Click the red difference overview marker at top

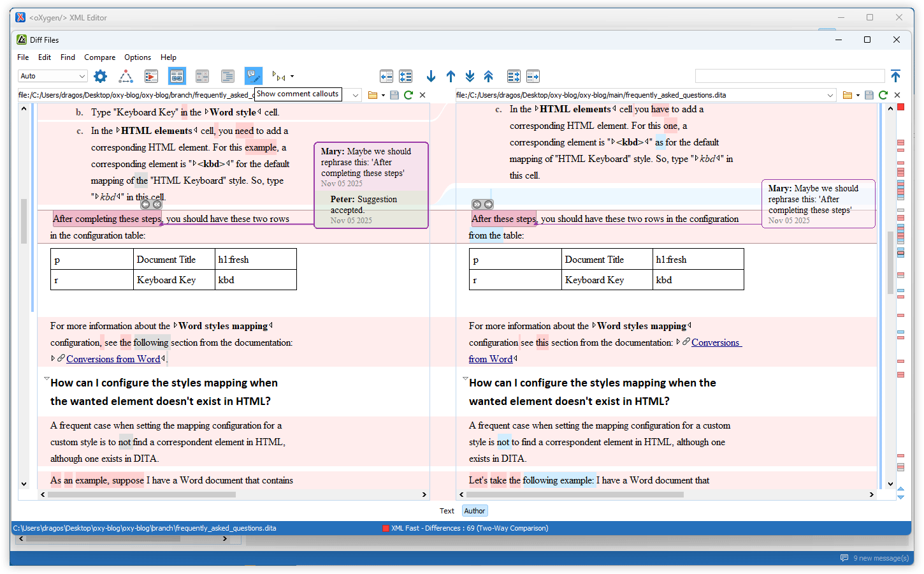coord(901,107)
